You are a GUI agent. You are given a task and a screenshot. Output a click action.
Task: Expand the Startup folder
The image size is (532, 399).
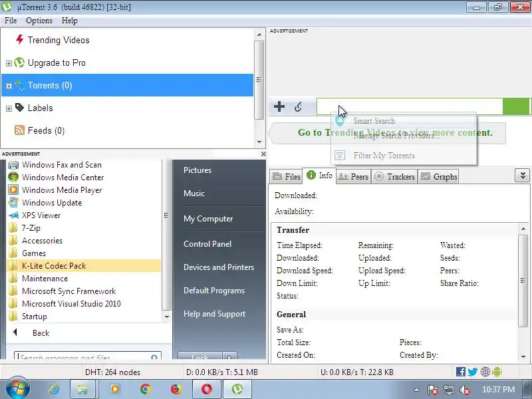coord(83,317)
